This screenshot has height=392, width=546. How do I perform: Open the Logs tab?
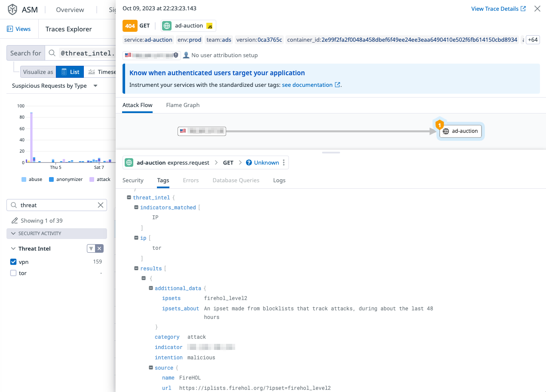pos(279,180)
